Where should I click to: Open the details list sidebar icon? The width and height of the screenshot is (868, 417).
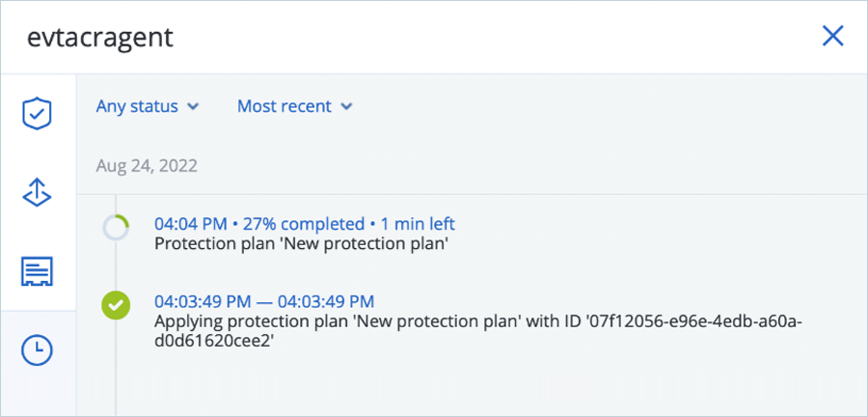click(x=37, y=272)
